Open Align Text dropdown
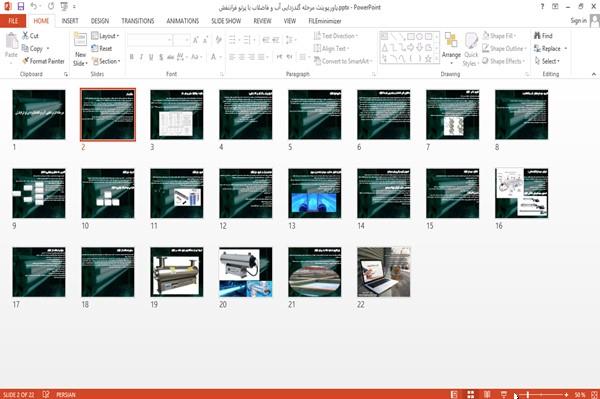This screenshot has height=399, width=600. tap(331, 49)
